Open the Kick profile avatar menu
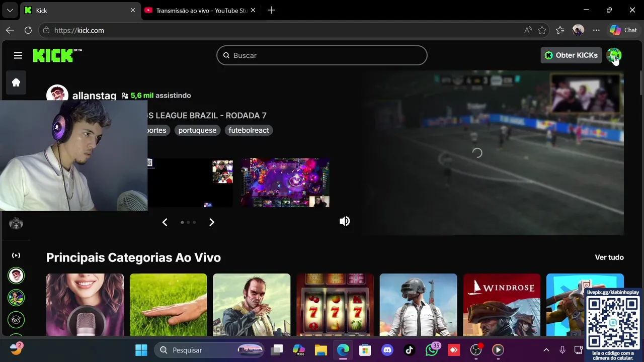644x362 pixels. (x=614, y=55)
